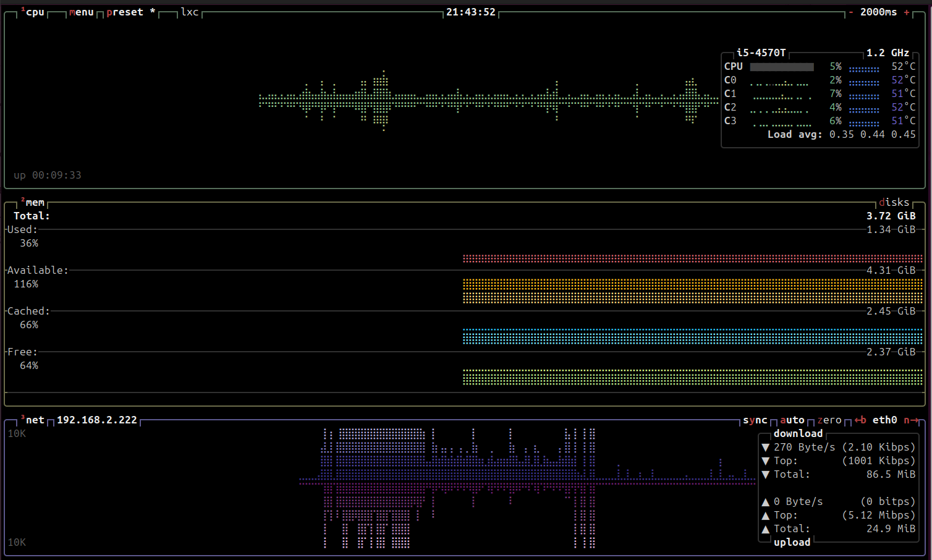This screenshot has width=932, height=560.
Task: Toggle the disks view in mem box
Action: click(x=894, y=203)
